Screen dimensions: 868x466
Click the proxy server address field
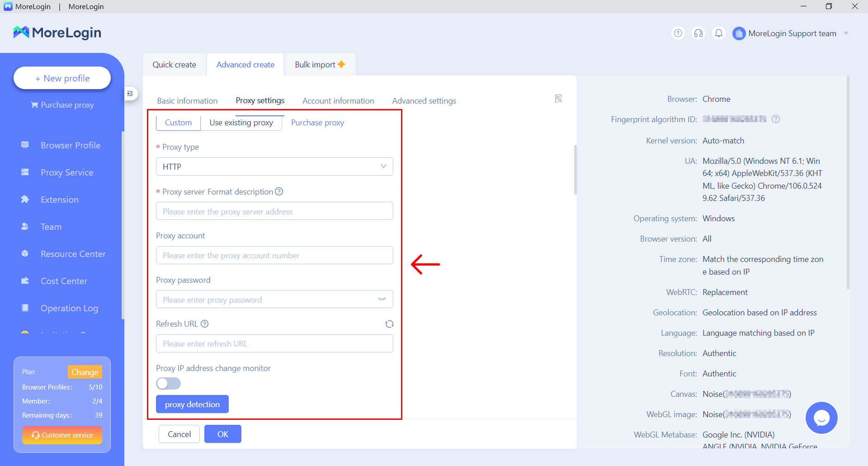pyautogui.click(x=274, y=211)
